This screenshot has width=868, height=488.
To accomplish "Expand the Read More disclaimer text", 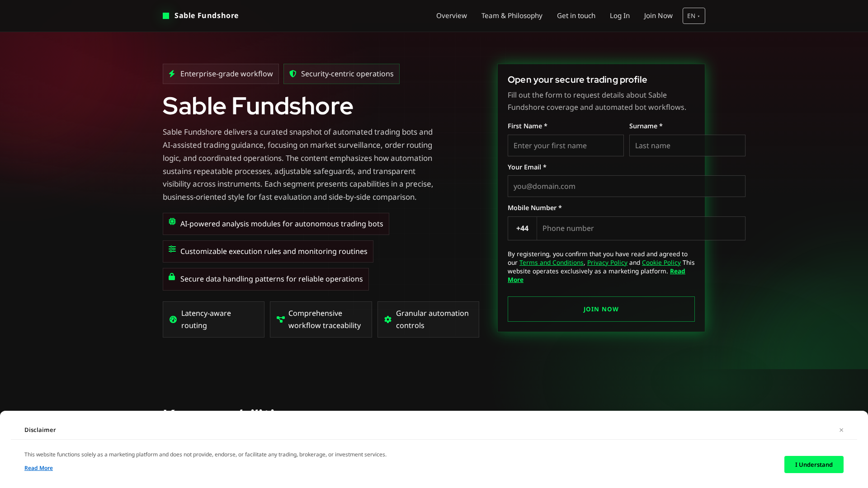I will 38,468.
